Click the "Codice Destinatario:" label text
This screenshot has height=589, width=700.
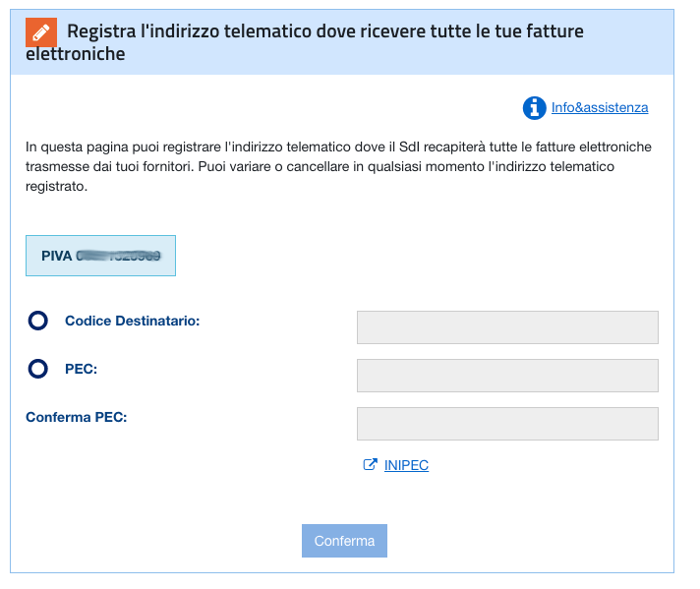click(x=132, y=321)
